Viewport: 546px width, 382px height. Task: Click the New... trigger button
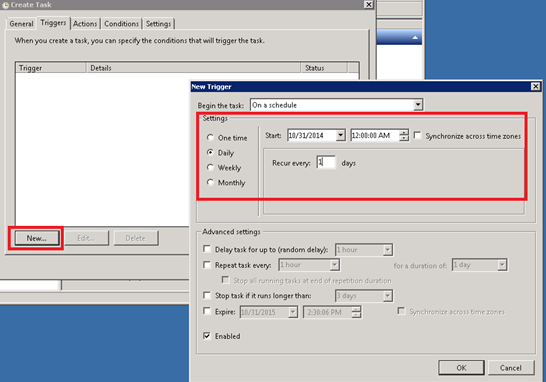(x=37, y=238)
